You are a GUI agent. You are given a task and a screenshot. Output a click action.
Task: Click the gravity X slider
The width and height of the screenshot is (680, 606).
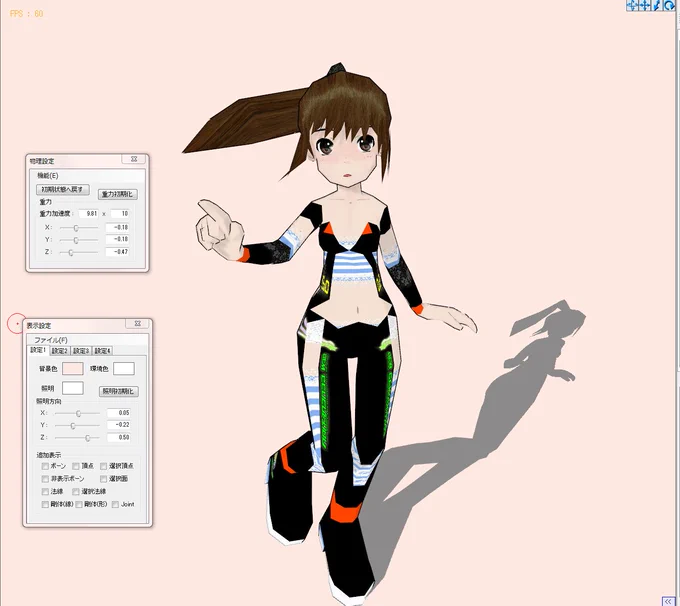78,228
